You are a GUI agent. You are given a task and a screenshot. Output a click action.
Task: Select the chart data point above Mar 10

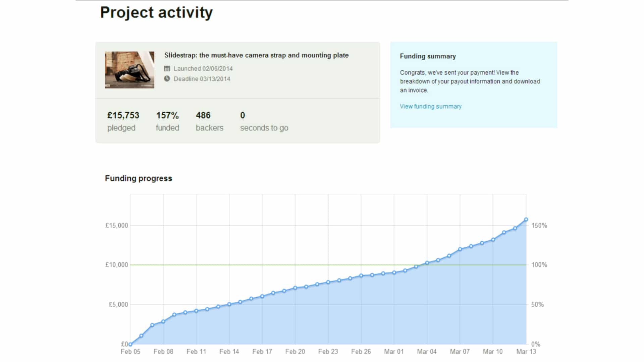tap(493, 240)
